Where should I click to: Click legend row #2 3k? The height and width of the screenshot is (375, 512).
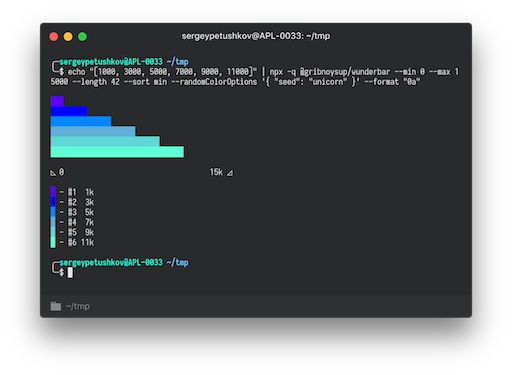coord(72,202)
